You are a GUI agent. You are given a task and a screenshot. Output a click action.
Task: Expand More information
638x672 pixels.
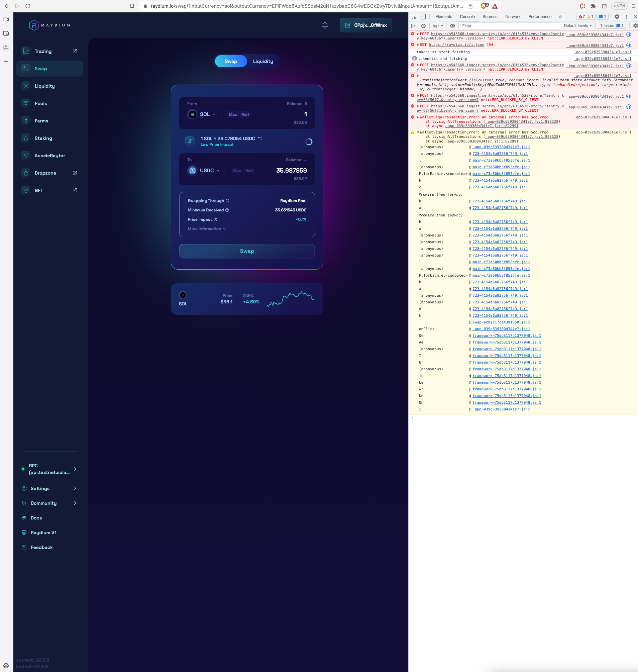[207, 229]
